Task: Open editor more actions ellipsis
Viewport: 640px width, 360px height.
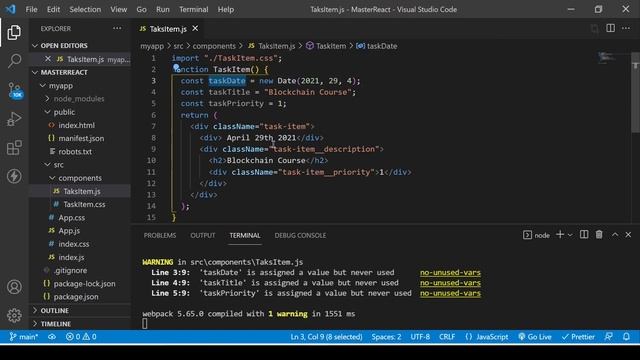Action: (x=626, y=28)
